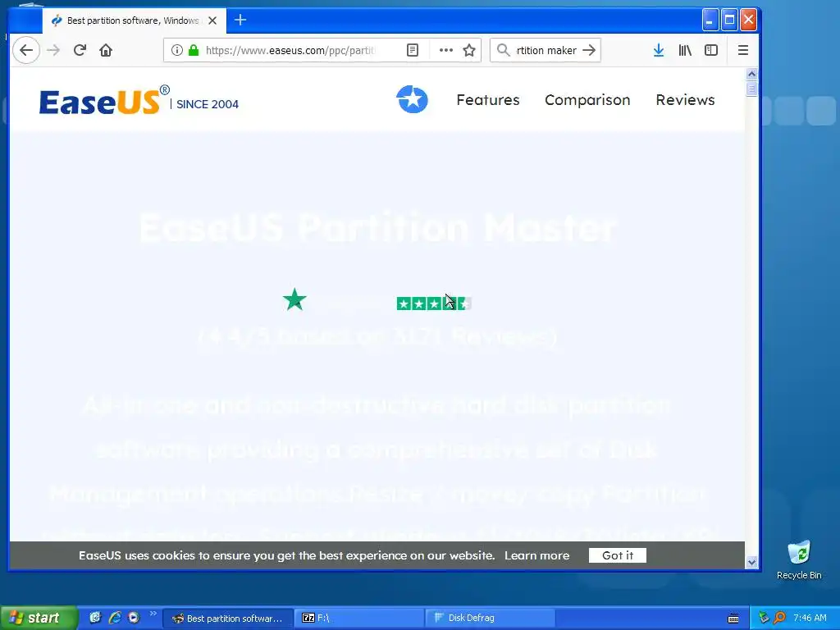Click the Show Desktop quick launch icon

(x=95, y=618)
